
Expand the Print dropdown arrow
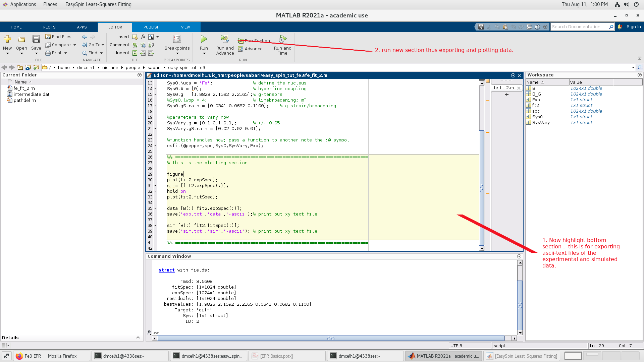66,53
